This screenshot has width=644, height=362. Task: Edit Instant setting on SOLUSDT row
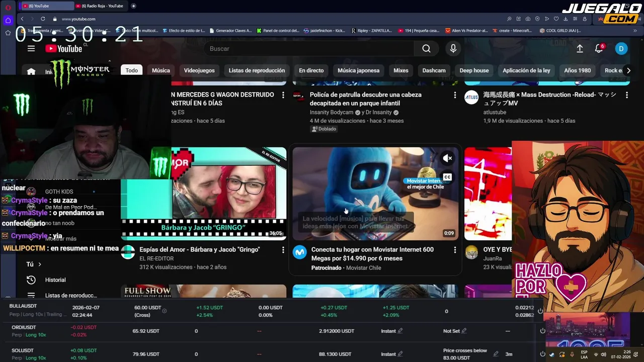[400, 354]
